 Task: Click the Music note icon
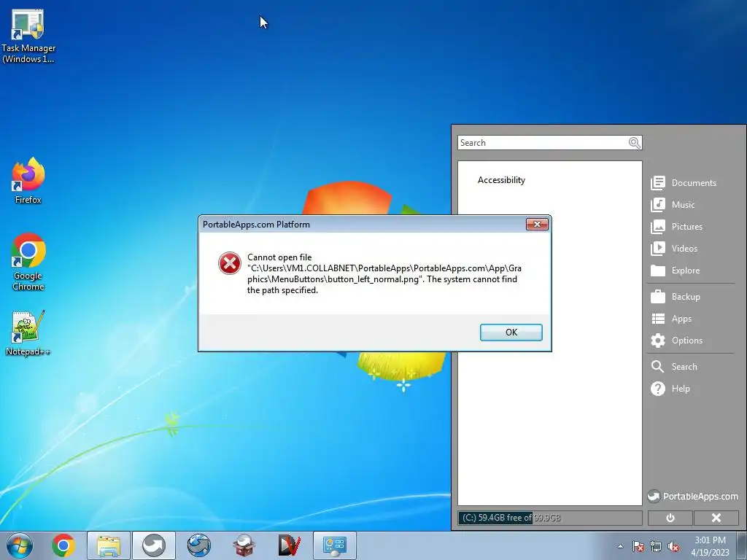click(658, 205)
